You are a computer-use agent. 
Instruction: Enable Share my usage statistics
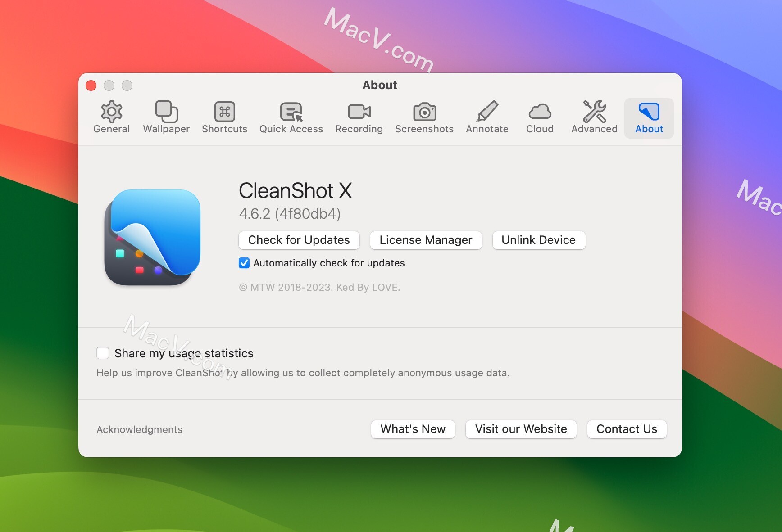(103, 353)
